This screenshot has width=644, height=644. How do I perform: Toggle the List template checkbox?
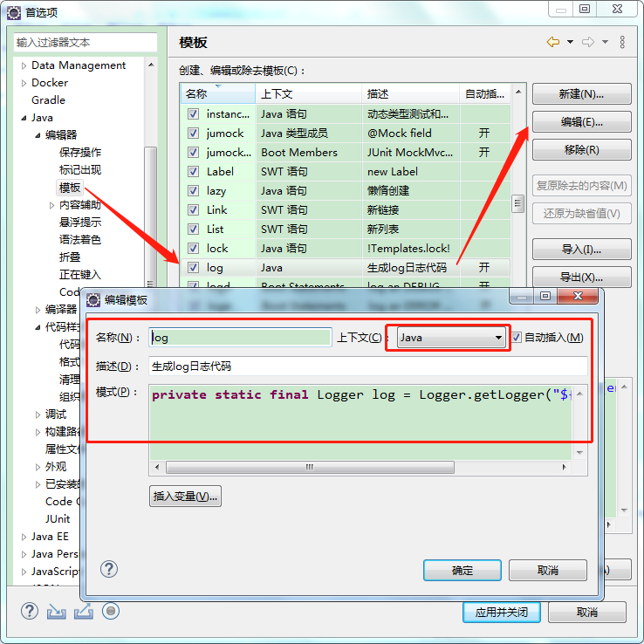(x=193, y=230)
